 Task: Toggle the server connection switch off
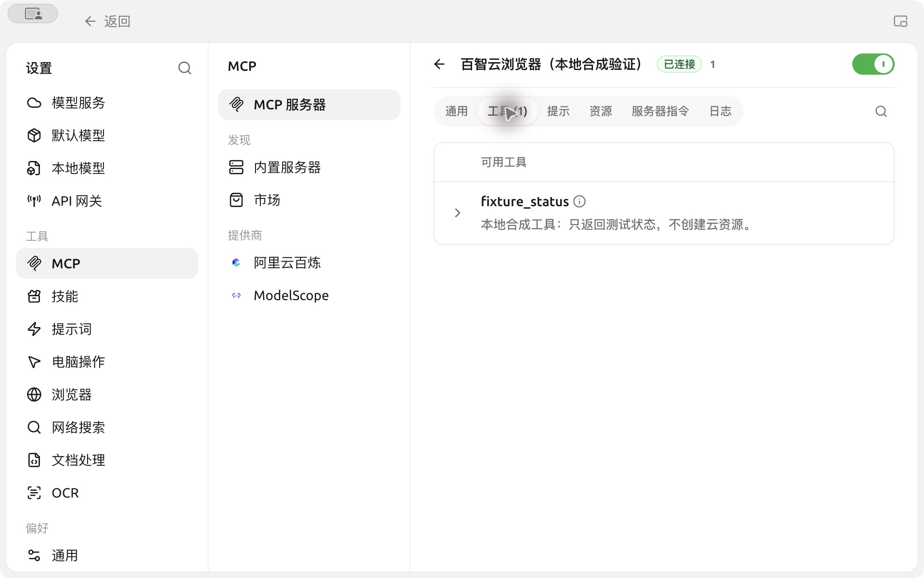coord(873,64)
